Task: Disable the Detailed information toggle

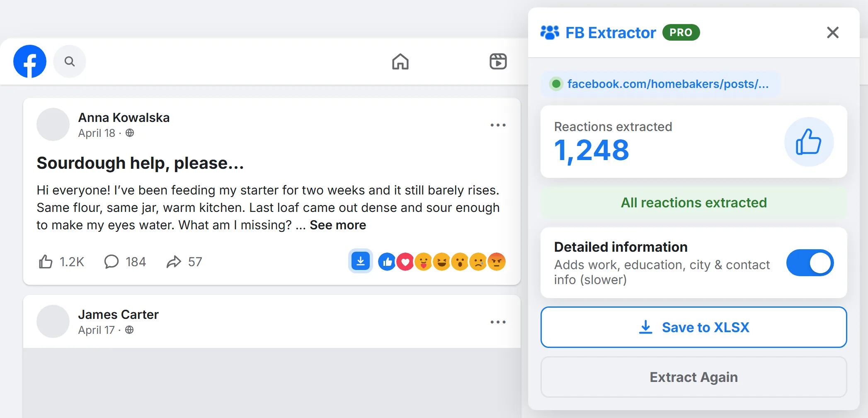Action: 810,263
